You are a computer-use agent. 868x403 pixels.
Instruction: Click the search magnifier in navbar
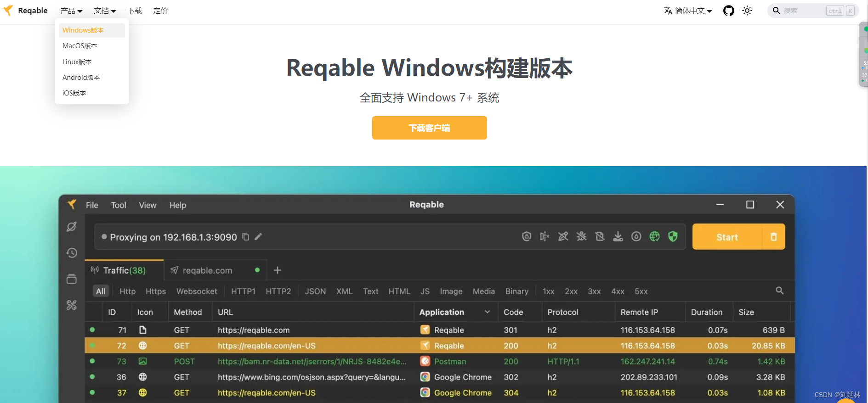[x=776, y=11]
